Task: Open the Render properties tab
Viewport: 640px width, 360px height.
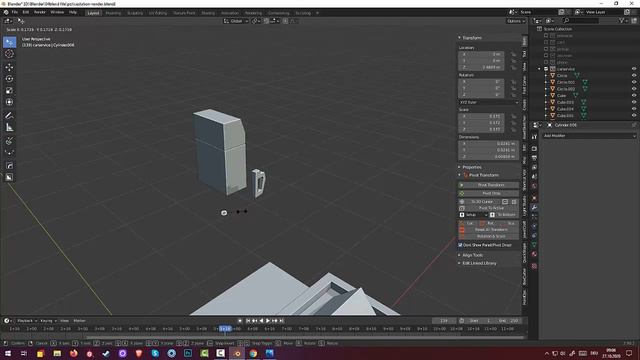Action: click(x=534, y=148)
